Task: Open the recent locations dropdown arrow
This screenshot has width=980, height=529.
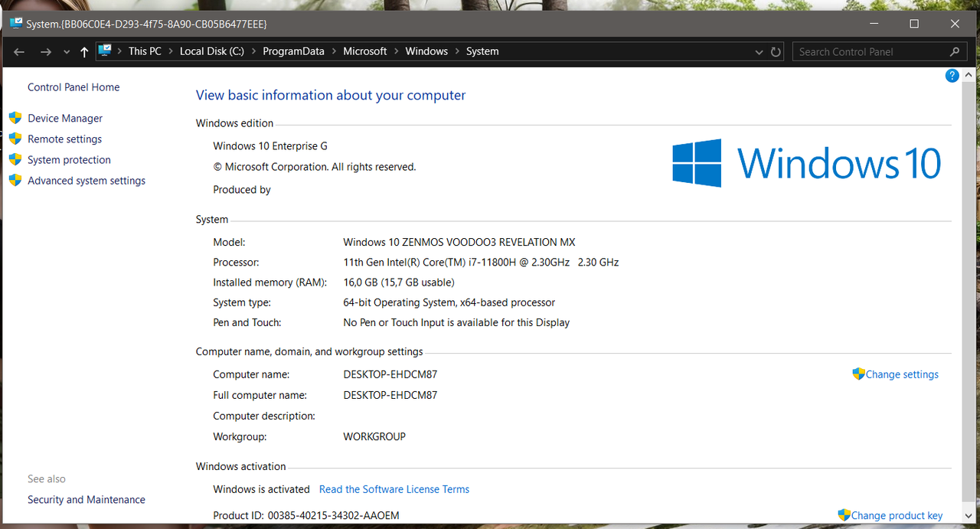Action: (x=67, y=52)
